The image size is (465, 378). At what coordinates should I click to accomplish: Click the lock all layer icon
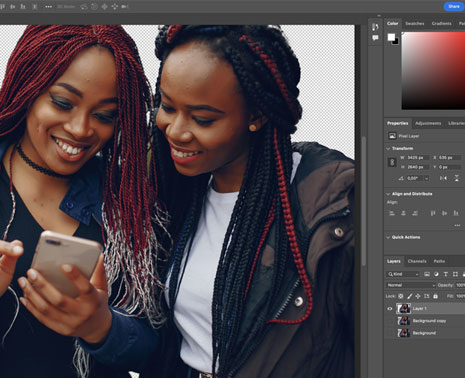(435, 296)
